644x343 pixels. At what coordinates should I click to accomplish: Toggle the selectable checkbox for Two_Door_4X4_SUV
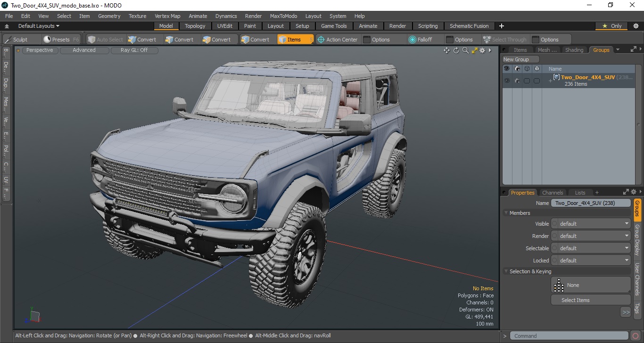click(527, 81)
